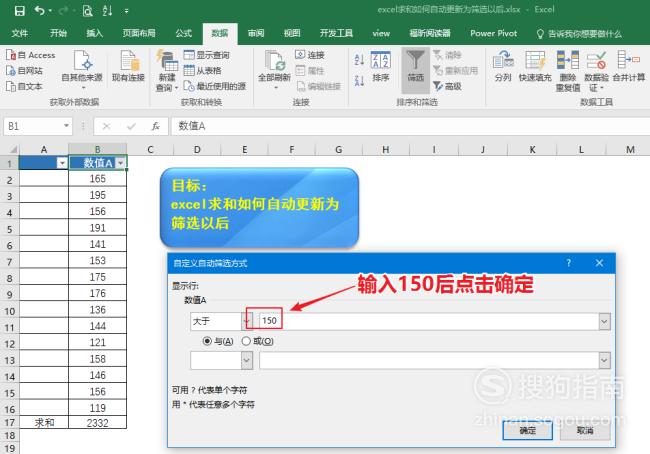Viewport: 650px width, 454px height.
Task: Expand the first value dropdown containing 150
Action: pyautogui.click(x=604, y=321)
